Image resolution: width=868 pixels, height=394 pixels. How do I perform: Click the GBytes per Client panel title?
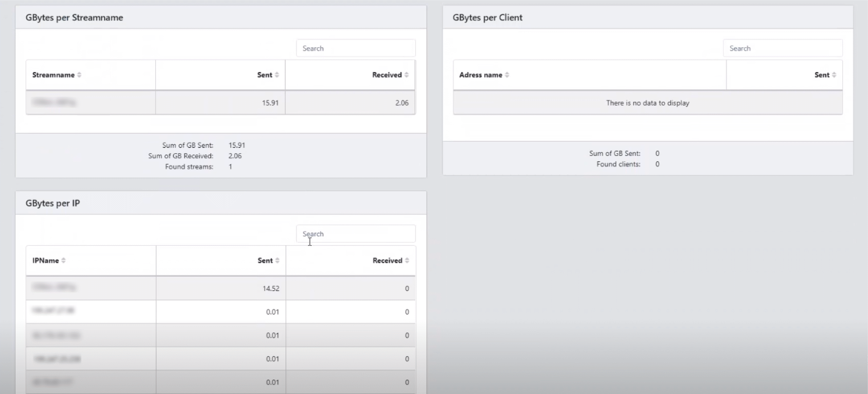pos(487,18)
